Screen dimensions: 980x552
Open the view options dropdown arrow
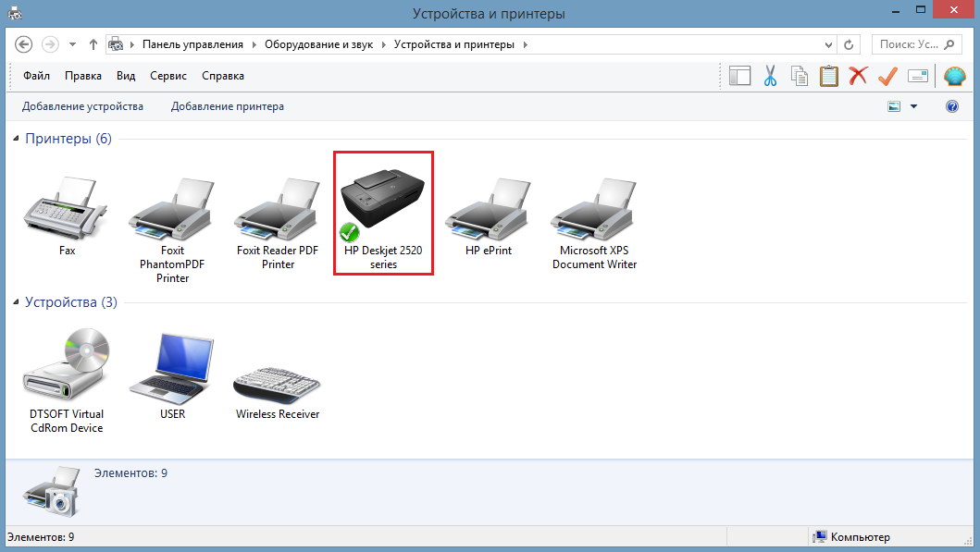913,106
